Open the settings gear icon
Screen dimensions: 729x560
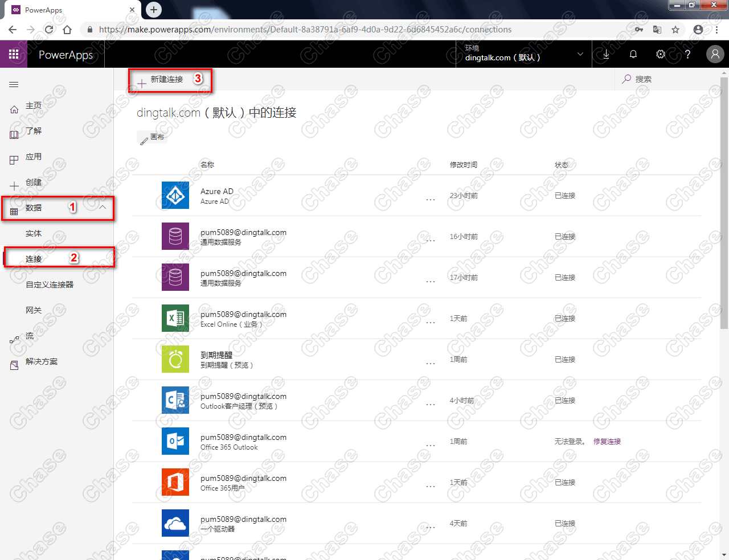pos(661,54)
